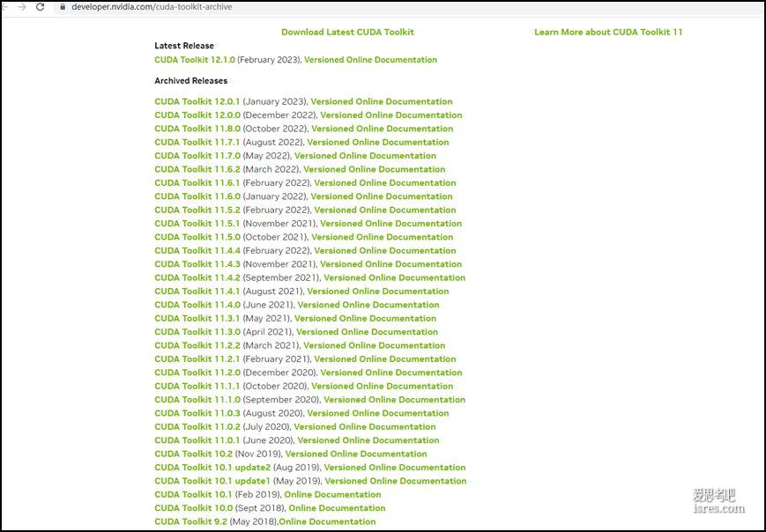This screenshot has height=532, width=766.
Task: Open CUDA Toolkit 9.2 link
Action: [190, 521]
